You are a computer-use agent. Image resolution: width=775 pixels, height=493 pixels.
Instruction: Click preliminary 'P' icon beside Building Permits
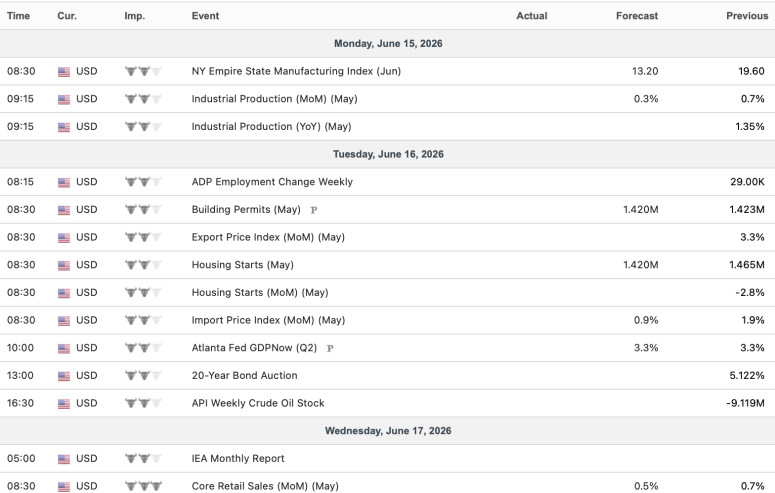(313, 210)
